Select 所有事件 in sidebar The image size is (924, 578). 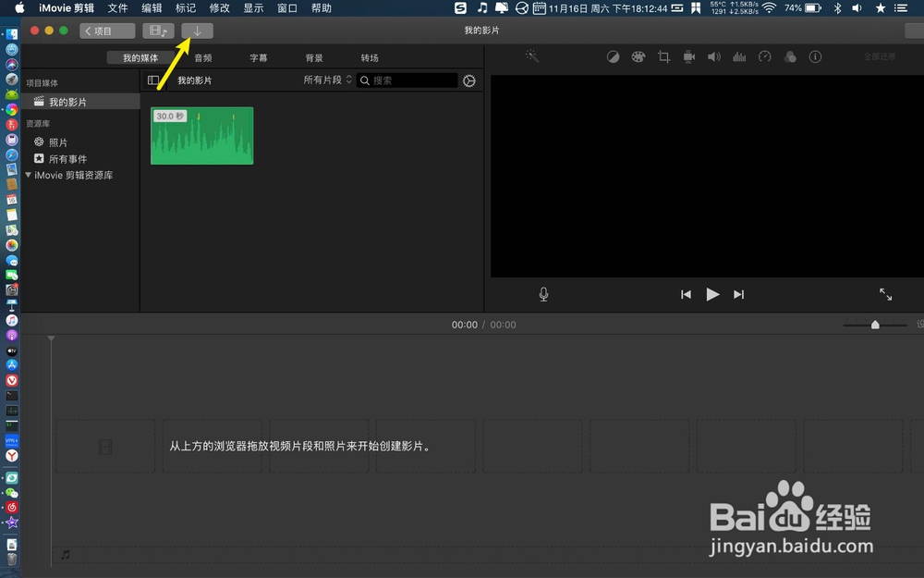coord(67,159)
